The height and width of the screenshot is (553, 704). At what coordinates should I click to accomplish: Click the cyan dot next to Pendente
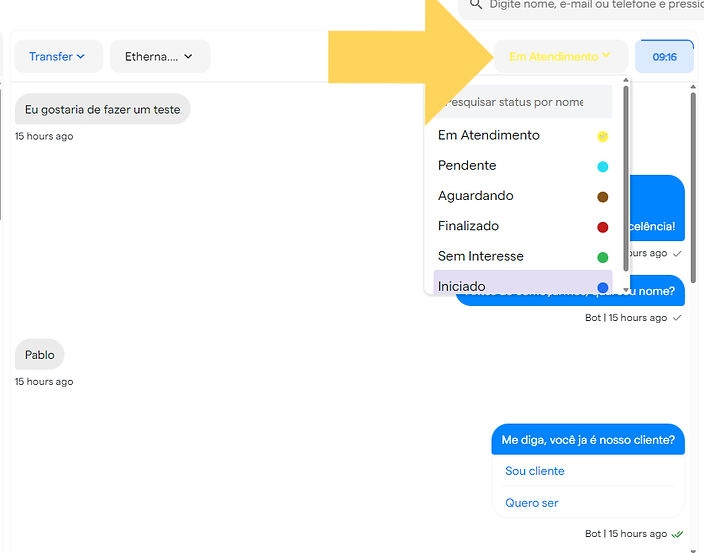tap(602, 166)
